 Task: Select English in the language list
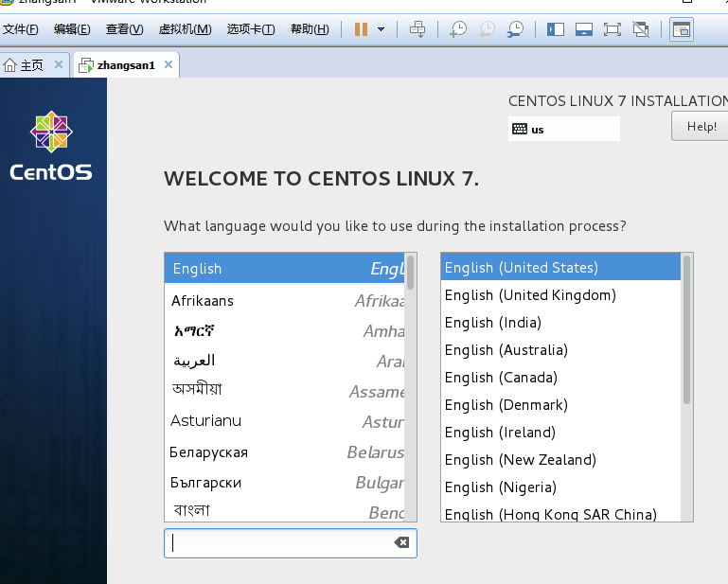click(284, 268)
